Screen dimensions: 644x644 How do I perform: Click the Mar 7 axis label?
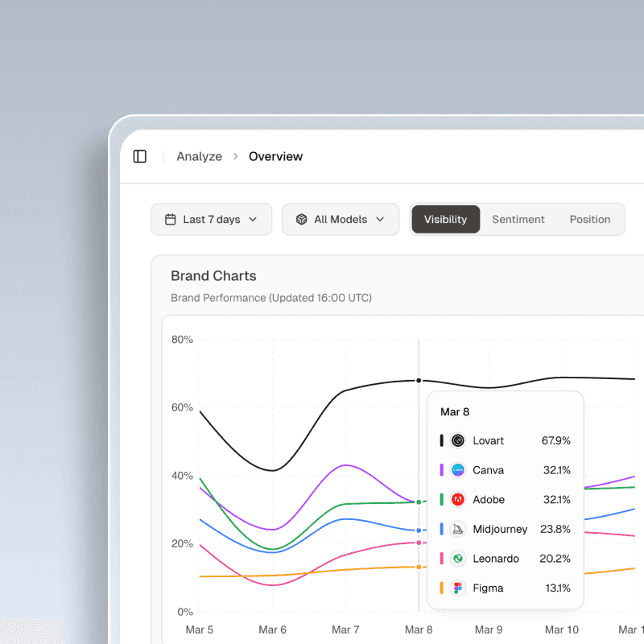[345, 630]
